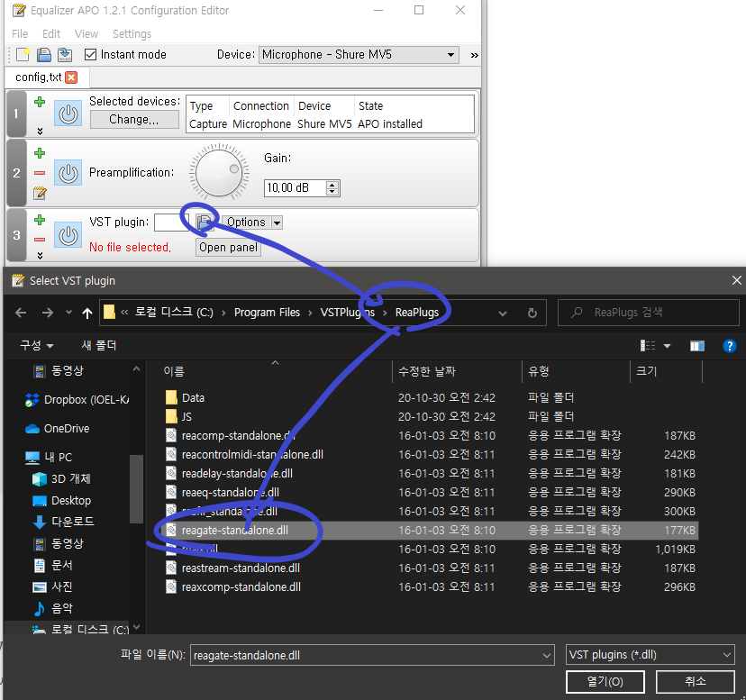Click the Gain spinner arrows
The height and width of the screenshot is (700, 746).
pos(332,188)
